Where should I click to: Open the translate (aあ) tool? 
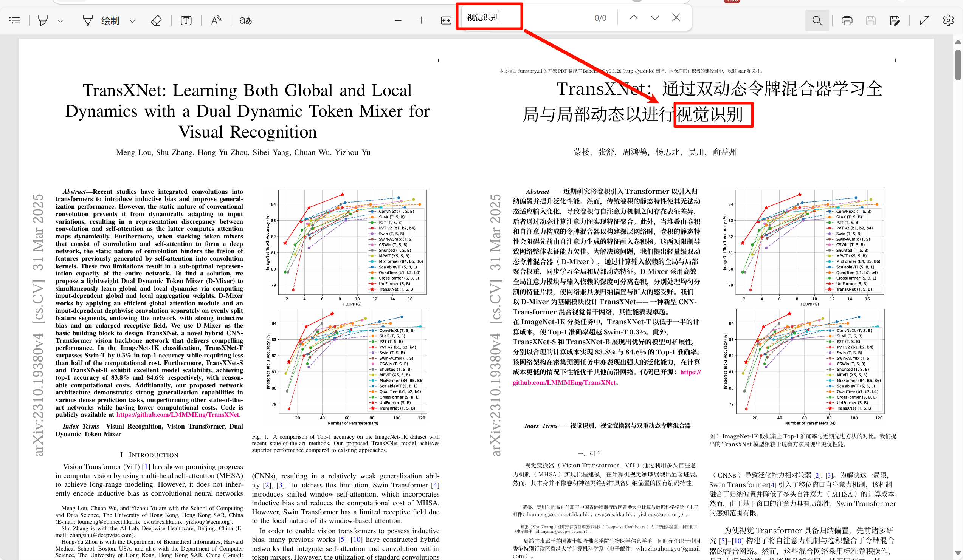[x=245, y=20]
